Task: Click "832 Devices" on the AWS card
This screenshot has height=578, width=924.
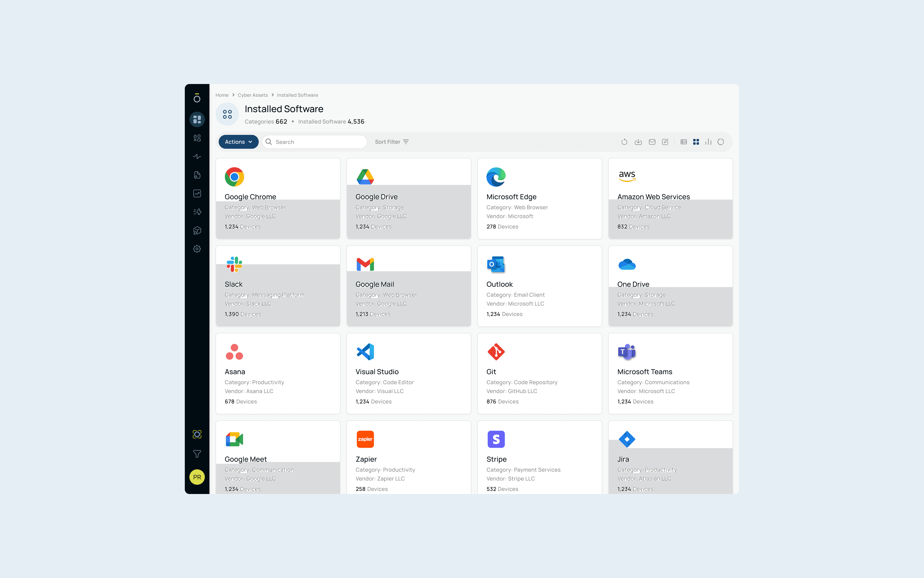Action: 634,227
